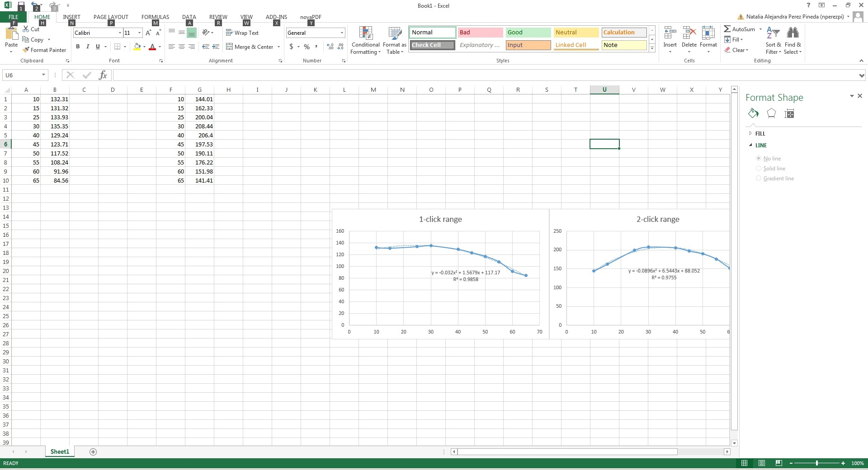
Task: Apply the Good cell style
Action: (x=528, y=33)
